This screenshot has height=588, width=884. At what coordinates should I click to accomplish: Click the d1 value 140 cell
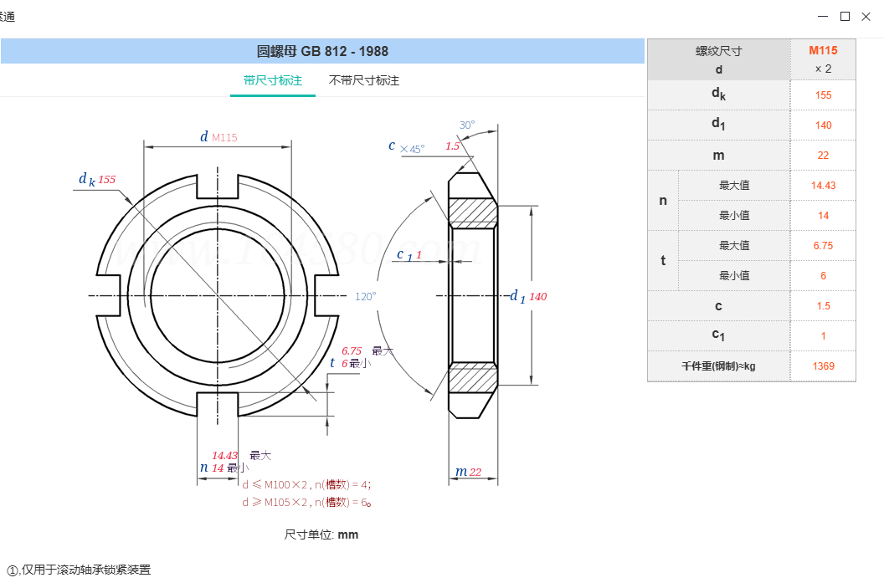tap(823, 125)
